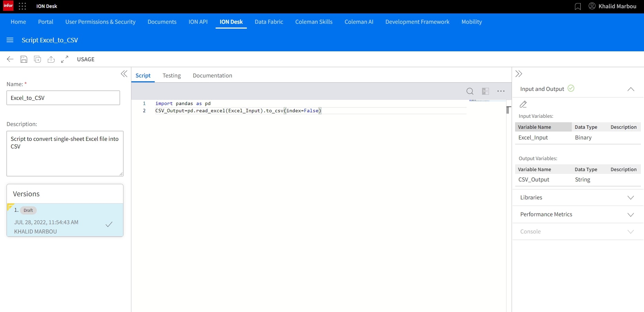
Task: Click the export script icon
Action: pyautogui.click(x=51, y=59)
